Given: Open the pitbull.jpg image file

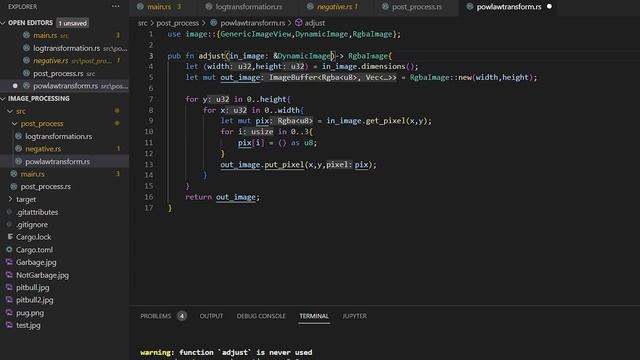Looking at the screenshot, I should tap(65, 287).
